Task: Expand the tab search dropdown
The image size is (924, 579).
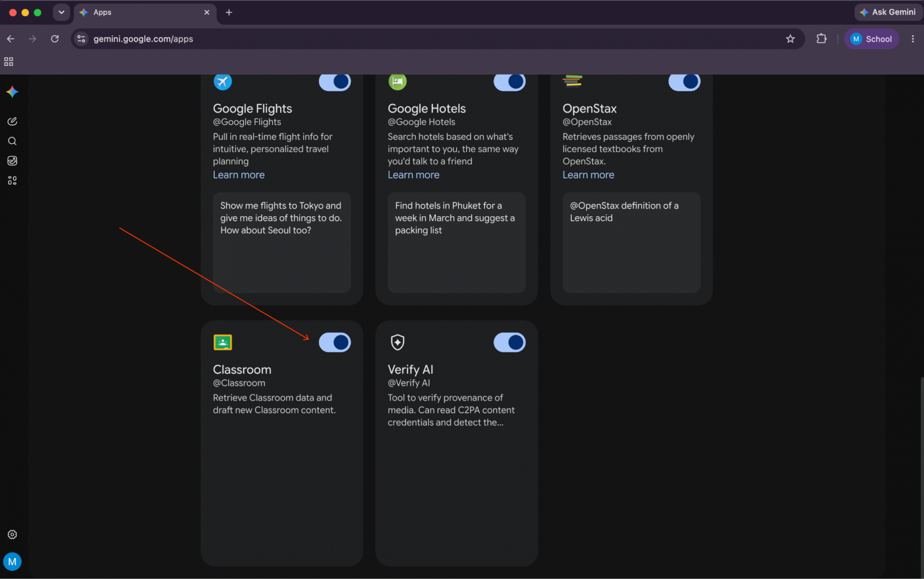Action: tap(61, 12)
